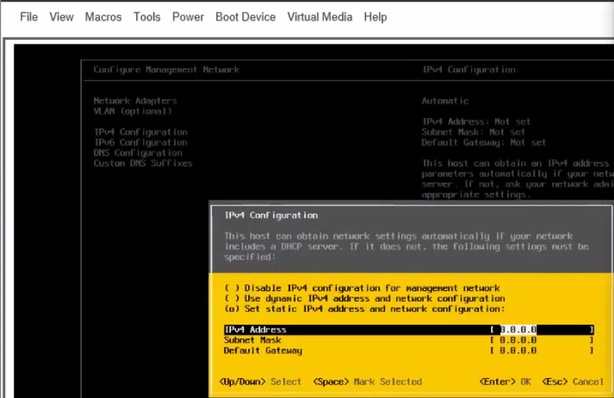Select VLAN (optional) entry
Image resolution: width=614 pixels, height=398 pixels.
[132, 111]
